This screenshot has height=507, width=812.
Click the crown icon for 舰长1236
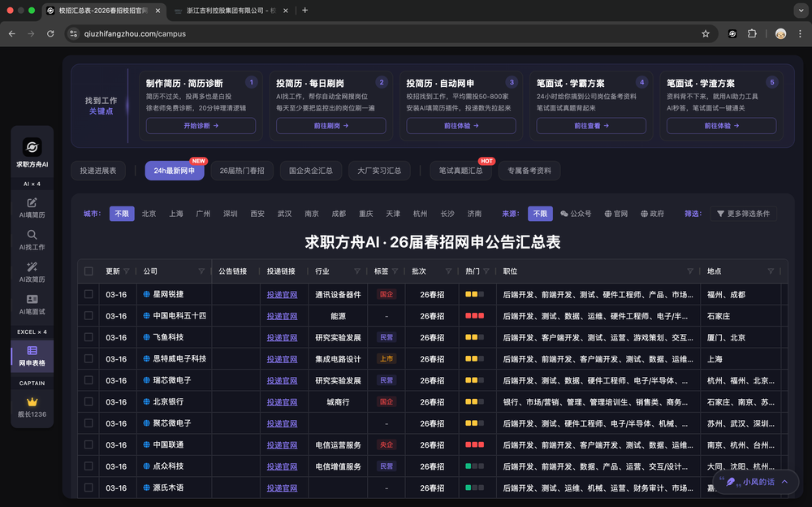pyautogui.click(x=32, y=401)
